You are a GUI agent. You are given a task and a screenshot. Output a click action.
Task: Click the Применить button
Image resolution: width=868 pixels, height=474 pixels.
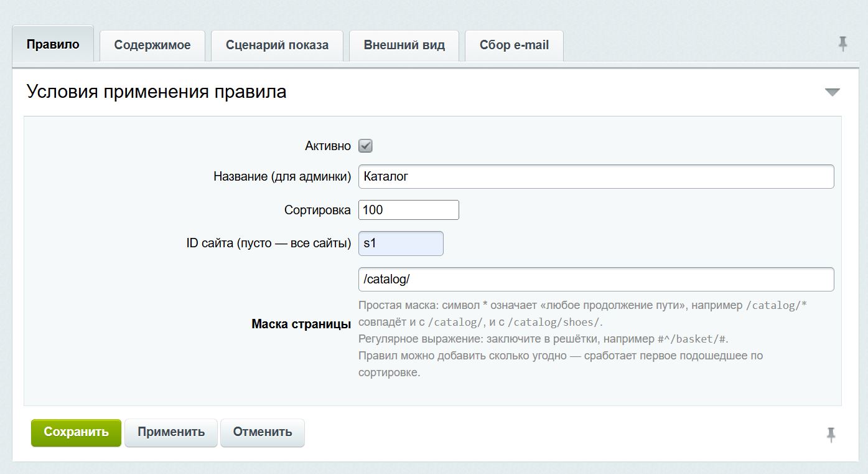point(171,432)
